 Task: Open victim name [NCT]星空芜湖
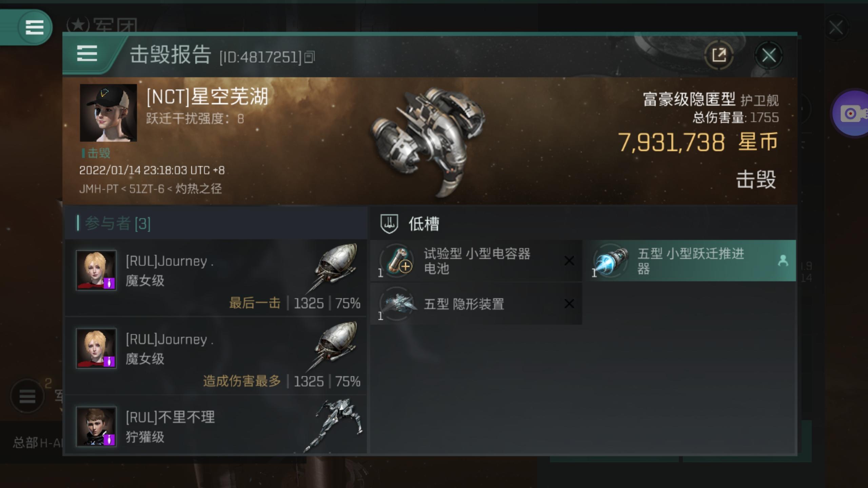207,97
